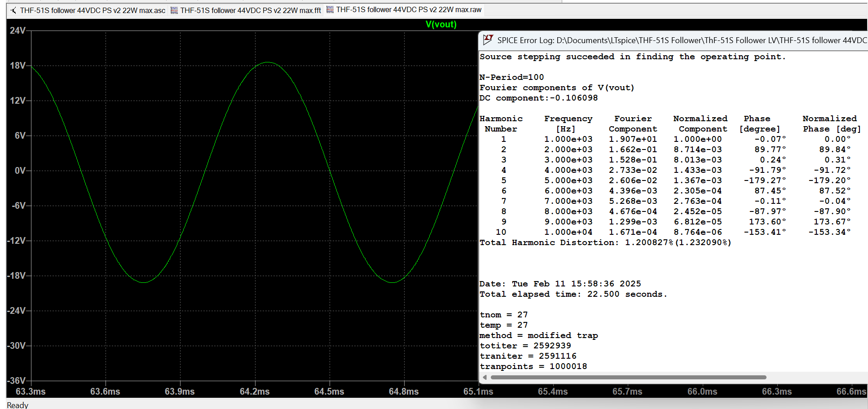Click the DC component value line
Image resolution: width=868 pixels, height=409 pixels.
tap(538, 98)
